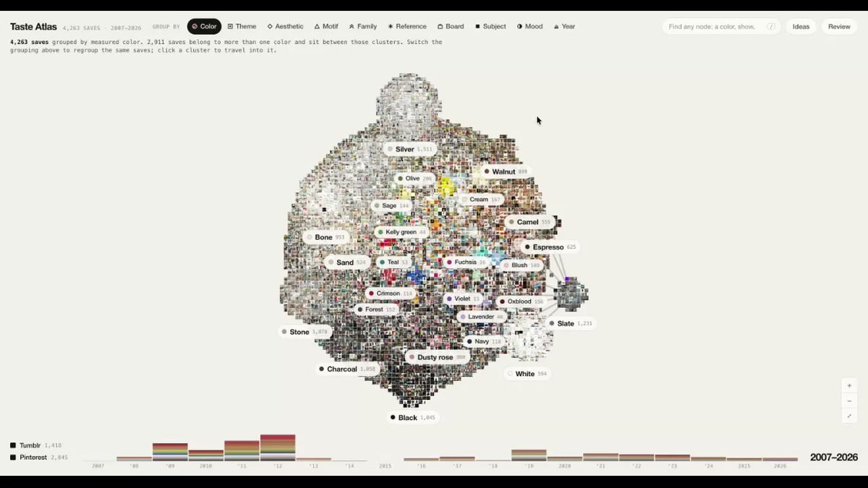The width and height of the screenshot is (868, 488).
Task: Click the Navy color dot
Action: pyautogui.click(x=469, y=341)
